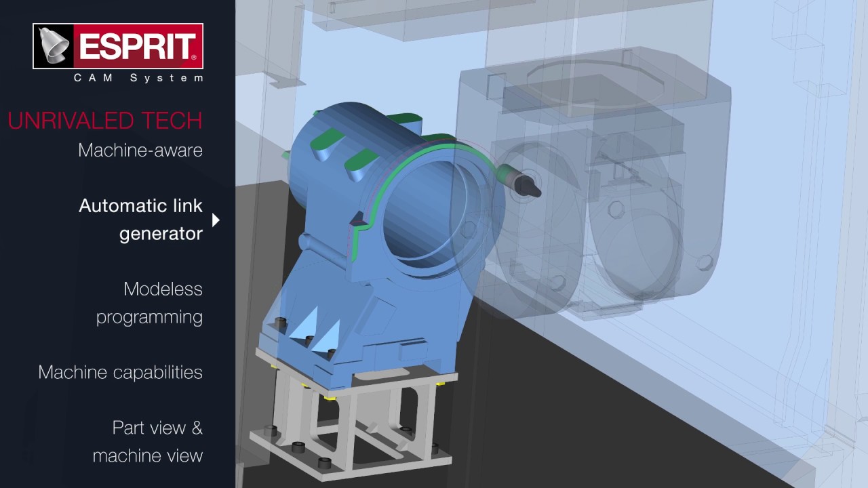Viewport: 868px width, 488px height.
Task: Select the Machine capabilities entry
Action: (120, 372)
